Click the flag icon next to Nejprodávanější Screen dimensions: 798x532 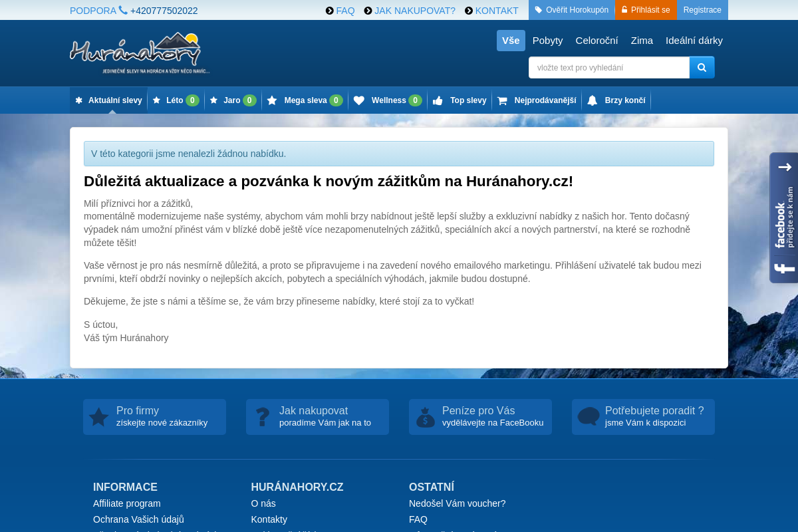pyautogui.click(x=503, y=100)
